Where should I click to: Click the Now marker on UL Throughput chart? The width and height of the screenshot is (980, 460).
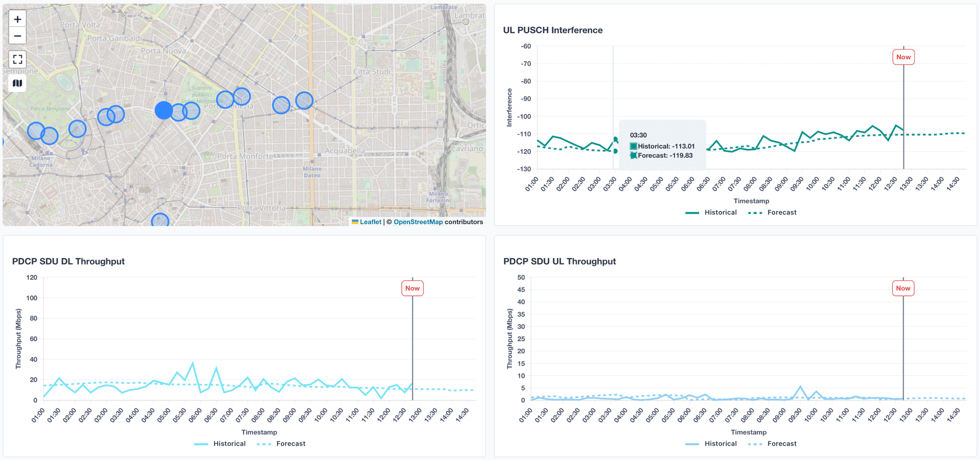[903, 288]
